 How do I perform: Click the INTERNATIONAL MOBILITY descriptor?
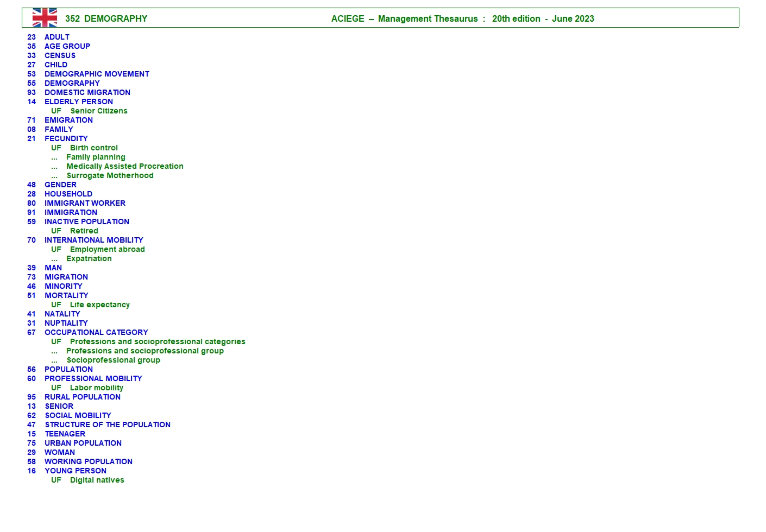[94, 240]
